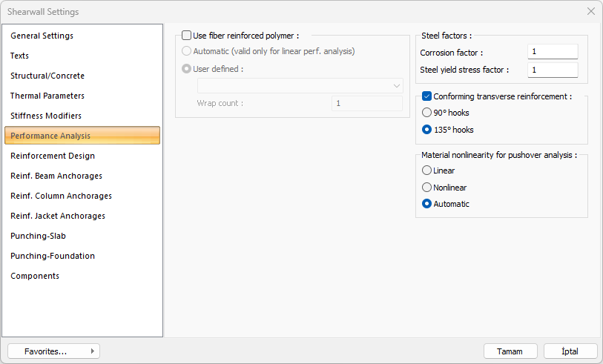Switch to Reinforcement Design section
The image size is (603, 364).
click(53, 156)
